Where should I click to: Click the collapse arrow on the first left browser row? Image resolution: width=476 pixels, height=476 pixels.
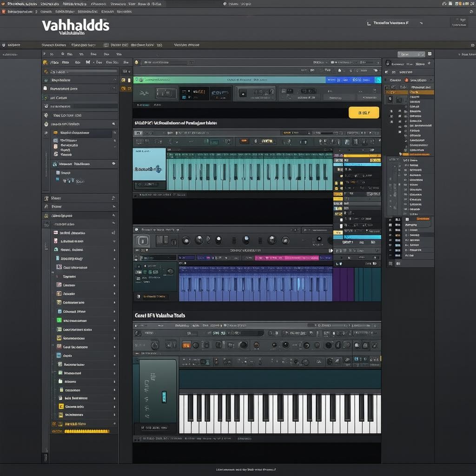pos(114,80)
